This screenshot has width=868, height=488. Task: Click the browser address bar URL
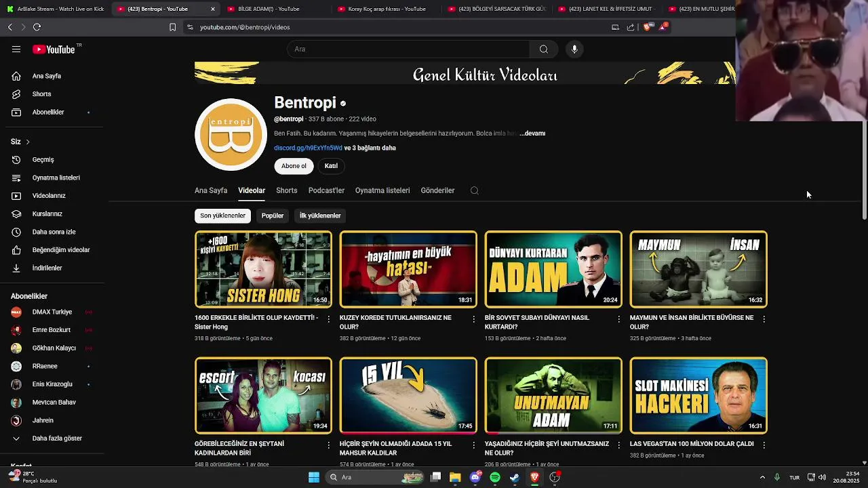click(245, 27)
